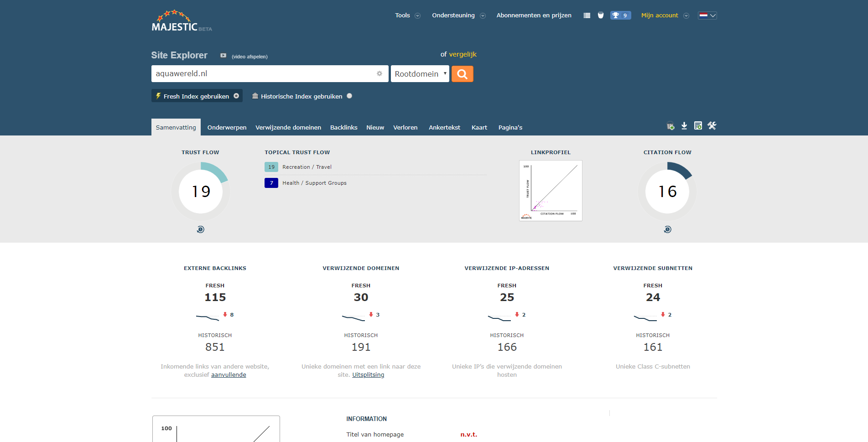Select the Samenvatting tab
The height and width of the screenshot is (442, 868).
point(176,127)
